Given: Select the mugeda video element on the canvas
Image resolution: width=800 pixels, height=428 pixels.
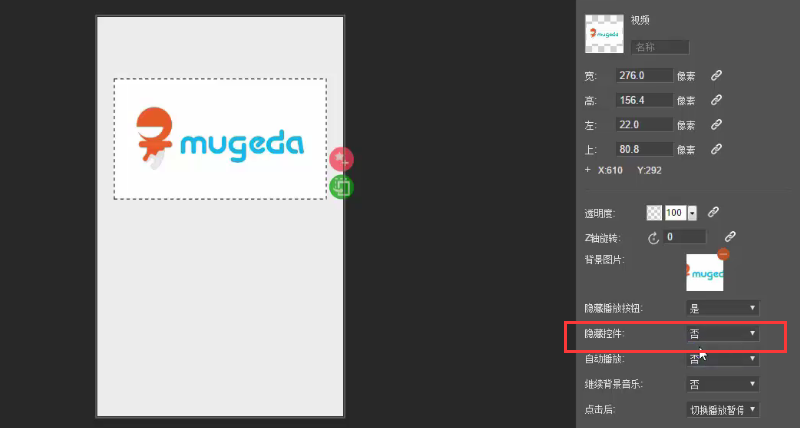Looking at the screenshot, I should pyautogui.click(x=220, y=139).
